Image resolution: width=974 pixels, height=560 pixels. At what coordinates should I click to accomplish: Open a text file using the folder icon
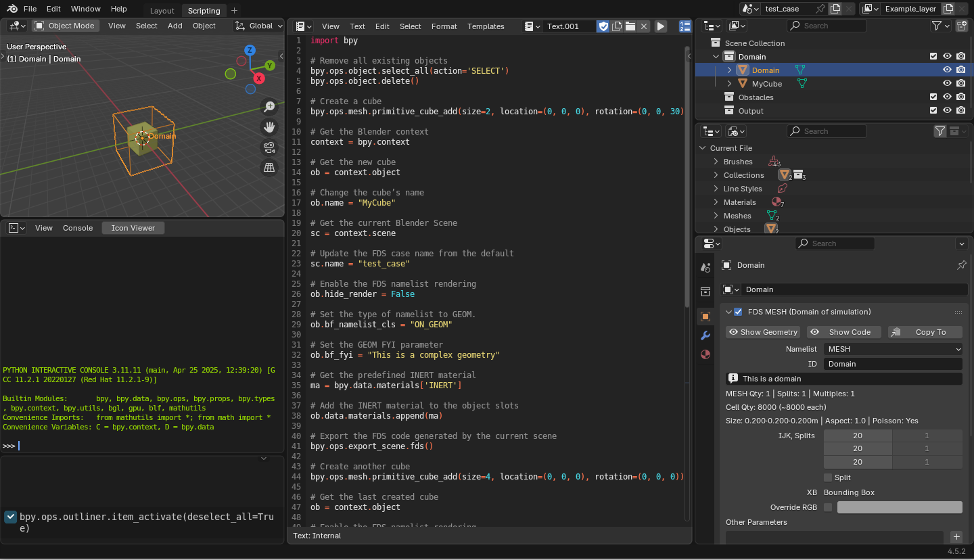tap(630, 26)
